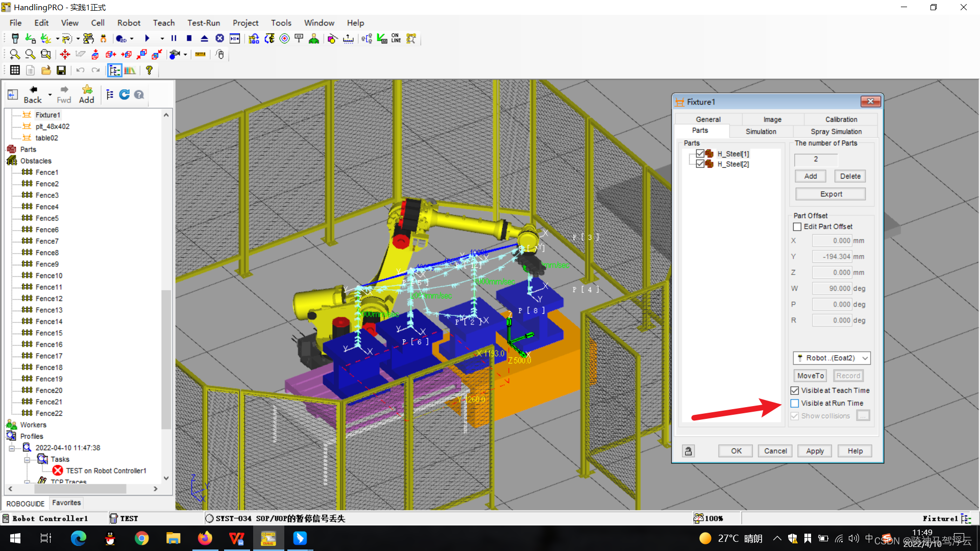This screenshot has height=551, width=980.
Task: Click the Add star icon in browser
Action: tap(87, 94)
